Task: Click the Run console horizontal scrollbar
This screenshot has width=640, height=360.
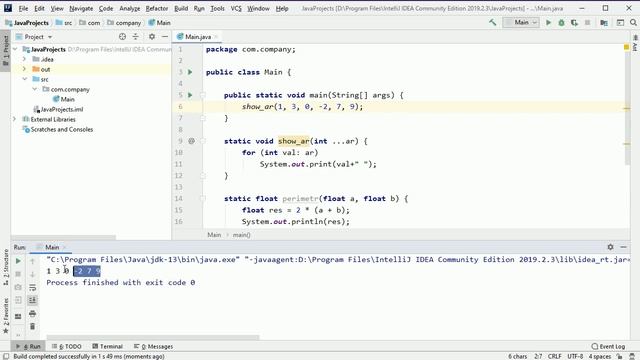Action: click(x=153, y=338)
